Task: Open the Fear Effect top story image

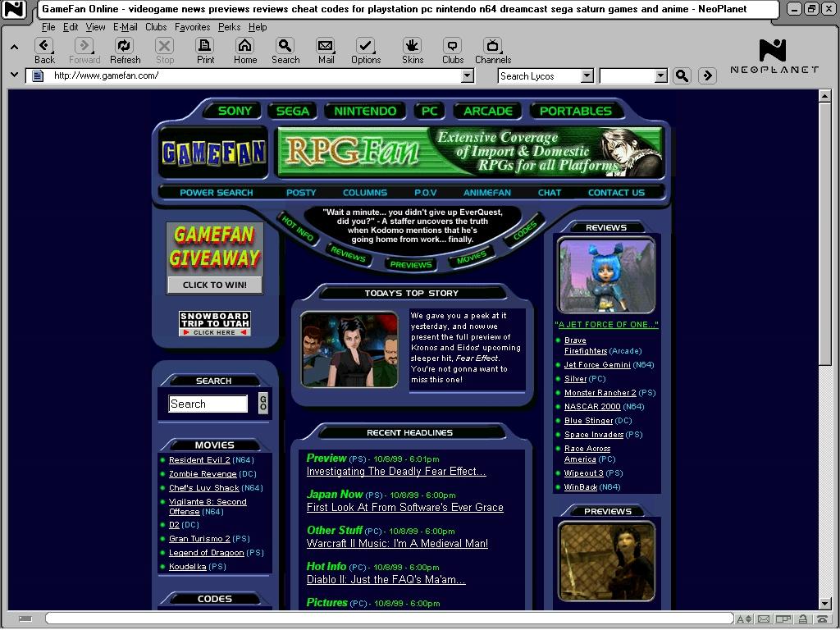Action: point(349,349)
